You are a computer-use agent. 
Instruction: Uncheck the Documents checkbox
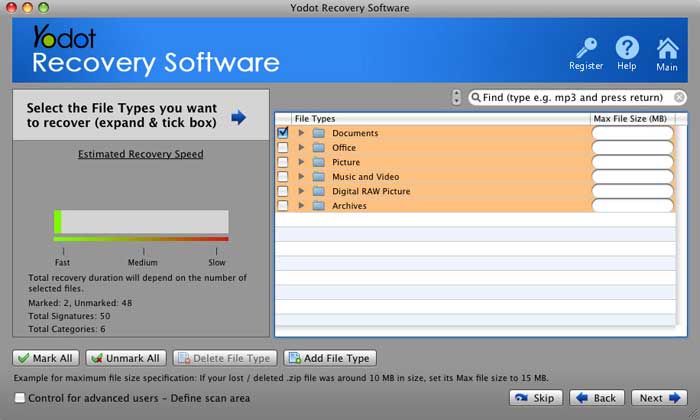pyautogui.click(x=283, y=133)
